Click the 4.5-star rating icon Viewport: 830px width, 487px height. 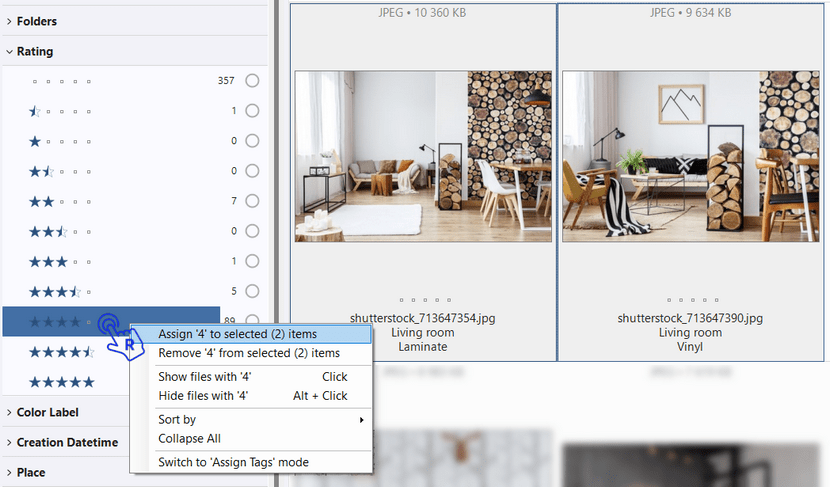[61, 352]
